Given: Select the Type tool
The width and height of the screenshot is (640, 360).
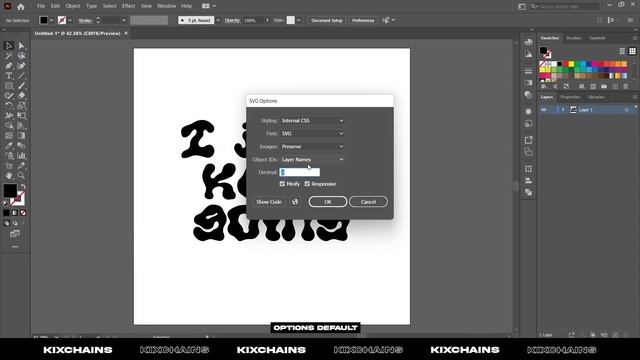Looking at the screenshot, I should [9, 76].
